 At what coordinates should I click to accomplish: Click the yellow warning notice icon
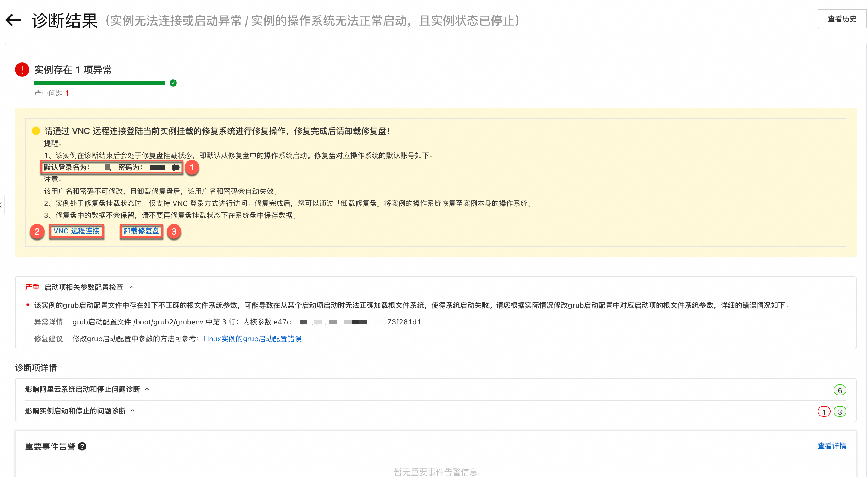pos(36,131)
